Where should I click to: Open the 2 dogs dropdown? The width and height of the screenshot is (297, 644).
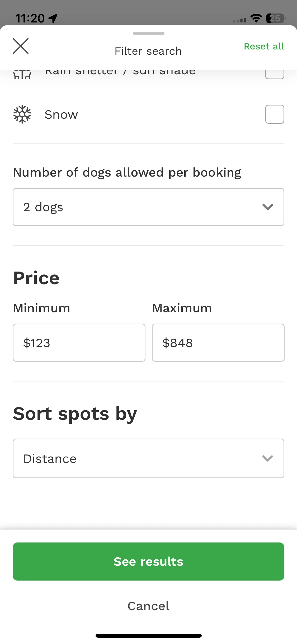(x=148, y=207)
